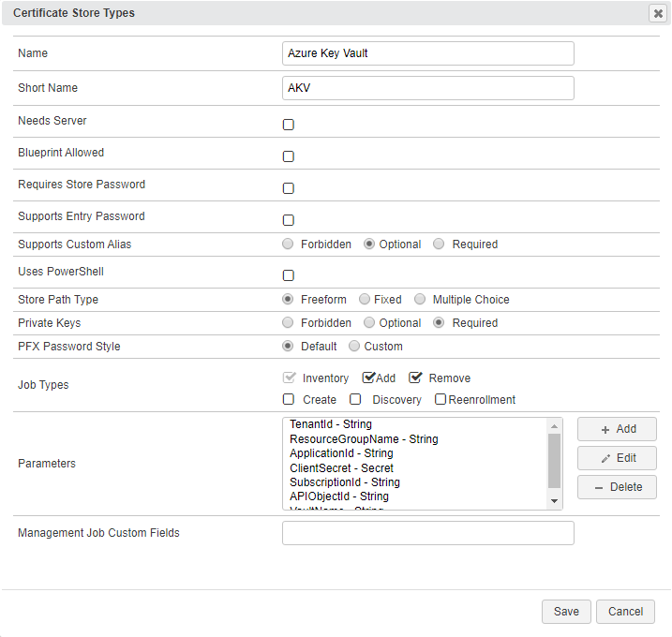Save the certificate store type
The image size is (672, 637).
pyautogui.click(x=566, y=612)
